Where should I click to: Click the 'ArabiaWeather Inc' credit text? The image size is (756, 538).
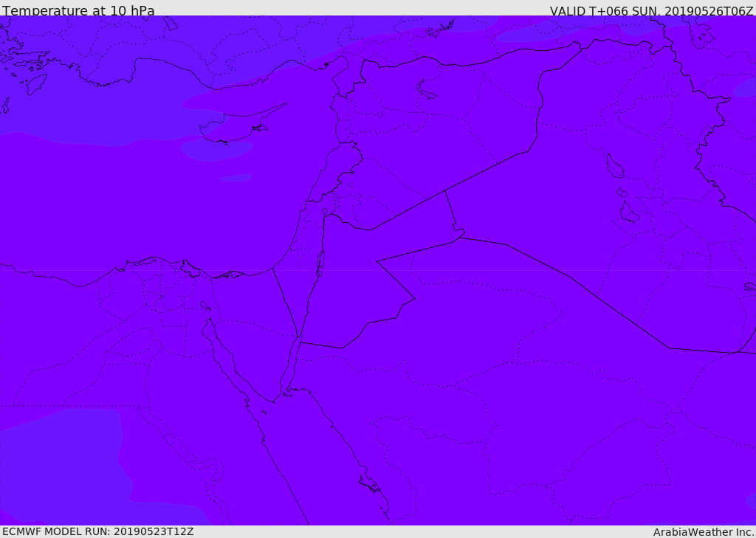coord(704,532)
